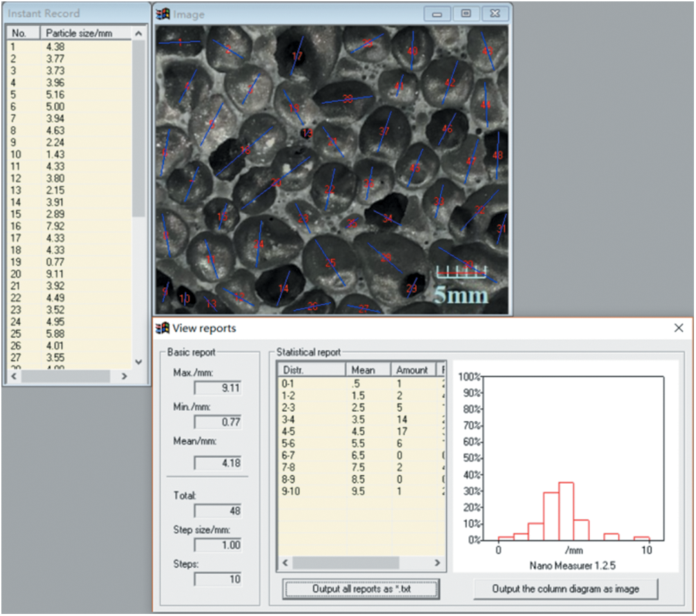Click the View reports window icon
Image resolution: width=696 pixels, height=616 pixels.
coord(163,328)
